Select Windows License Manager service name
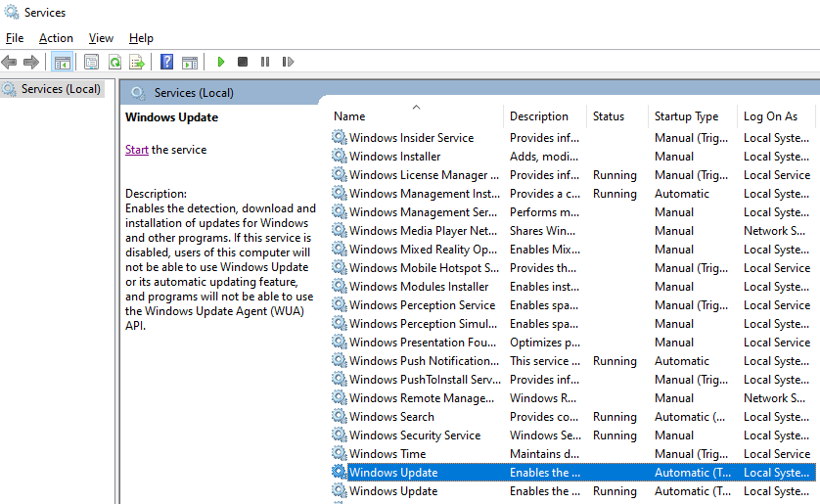The image size is (820, 504). [x=424, y=174]
